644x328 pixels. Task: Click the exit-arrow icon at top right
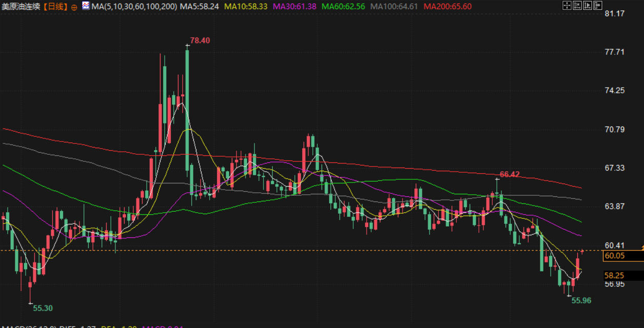tap(598, 5)
